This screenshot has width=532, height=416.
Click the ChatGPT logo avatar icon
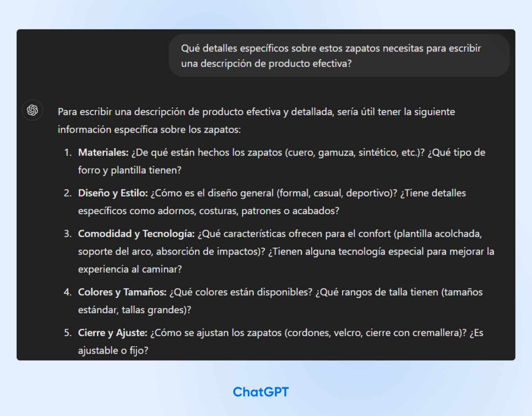coord(32,110)
